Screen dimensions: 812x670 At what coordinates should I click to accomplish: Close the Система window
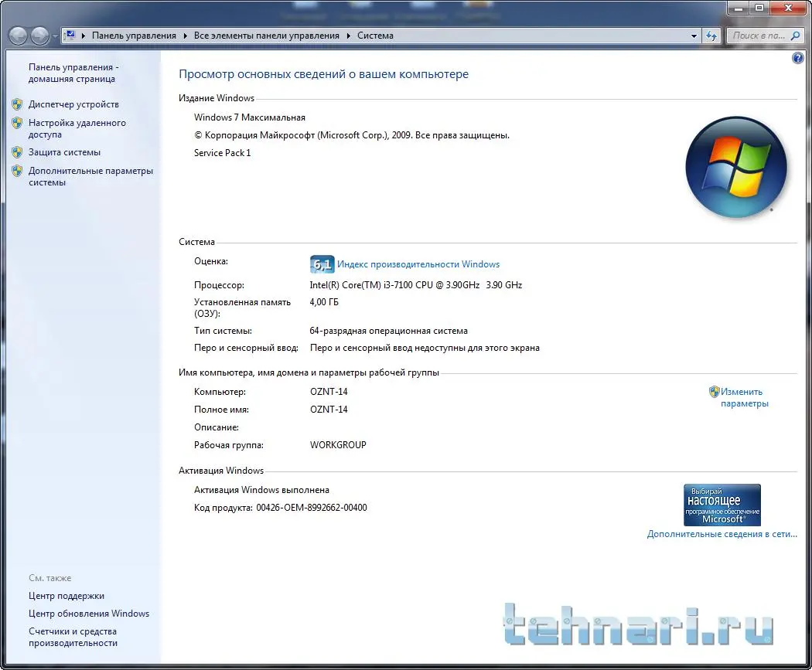[x=788, y=8]
